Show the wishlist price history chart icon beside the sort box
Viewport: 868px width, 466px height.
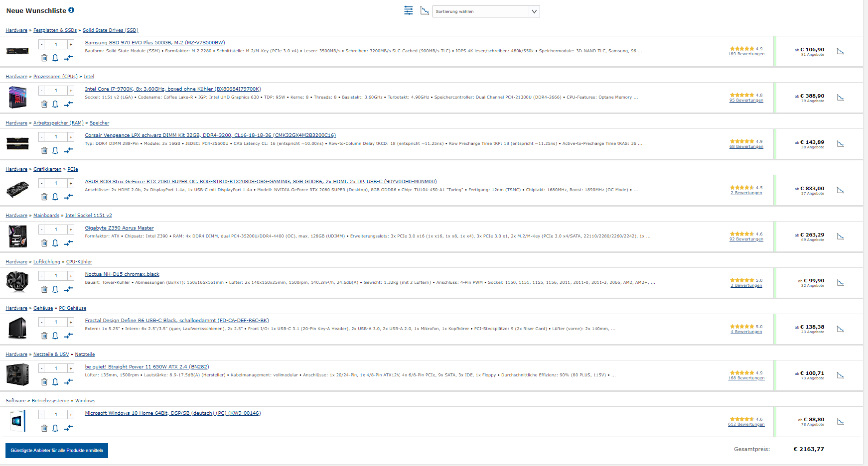[425, 10]
